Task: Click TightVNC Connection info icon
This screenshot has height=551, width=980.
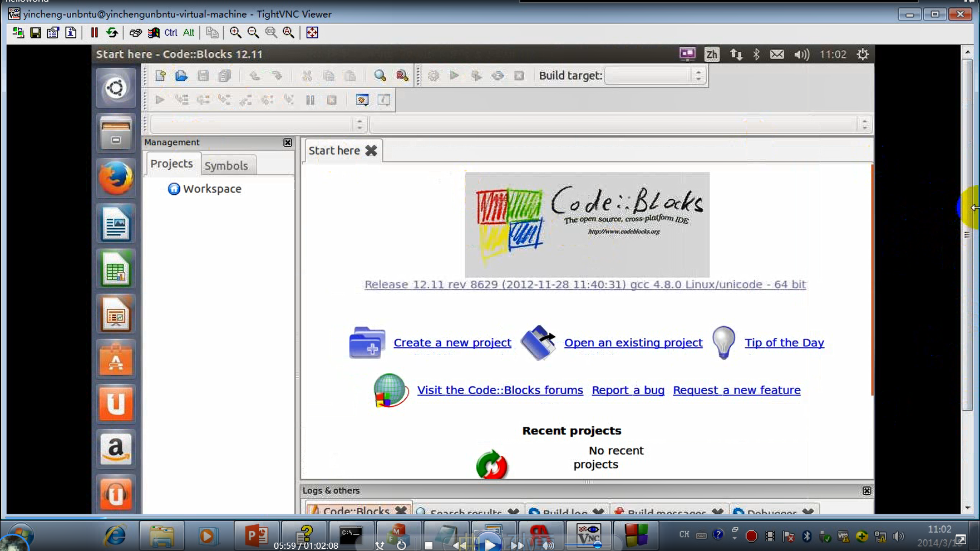Action: pyautogui.click(x=71, y=33)
